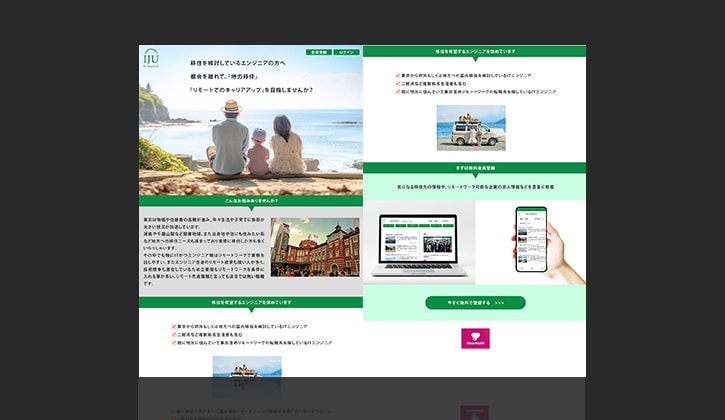Image resolution: width=725 pixels, height=420 pixels.
Task: Click the まずは無料会員登録 green banner heading
Action: 475,168
